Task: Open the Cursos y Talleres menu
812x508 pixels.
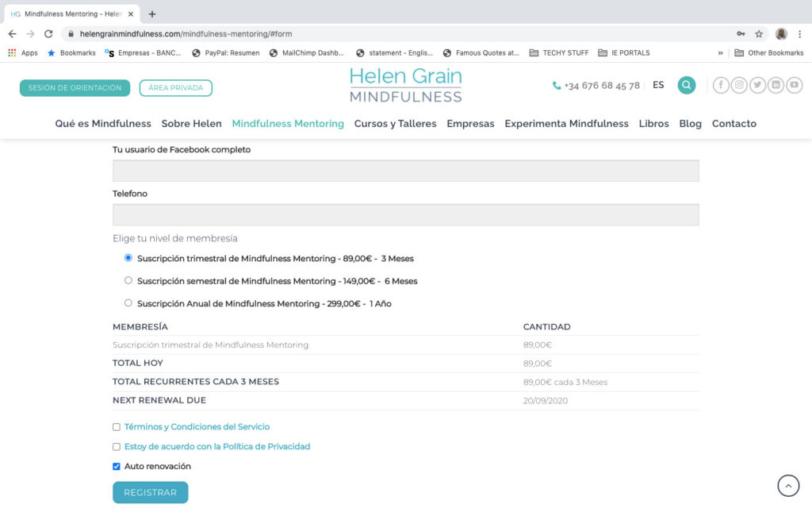Action: 395,123
